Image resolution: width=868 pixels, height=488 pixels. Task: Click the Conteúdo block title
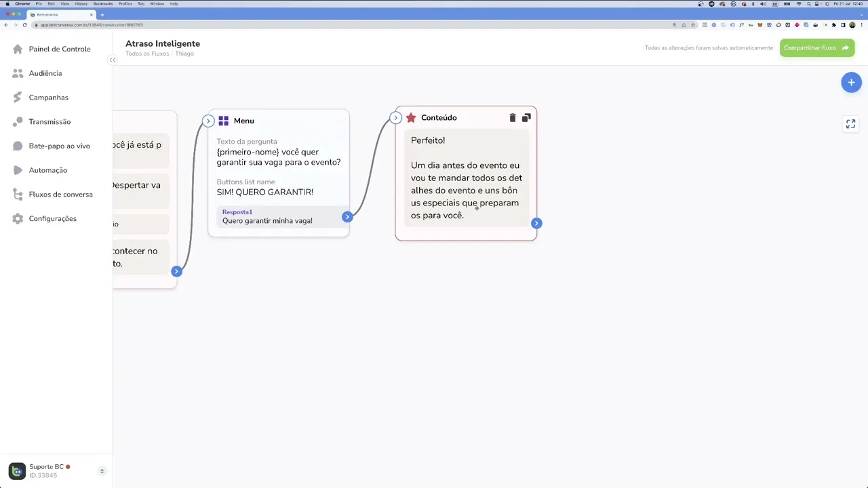click(x=439, y=118)
